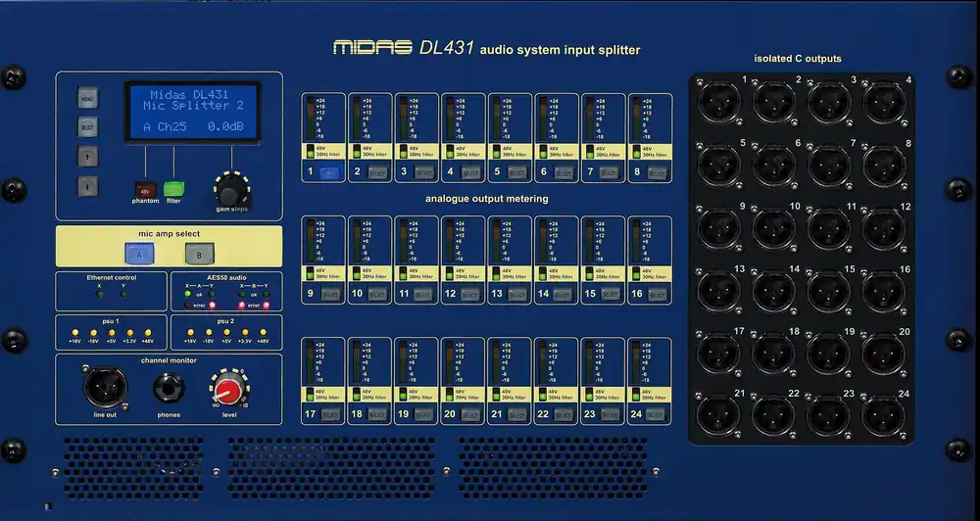Click the channel 7 48V/30Hz filter LED
980x521 pixels.
click(x=590, y=151)
